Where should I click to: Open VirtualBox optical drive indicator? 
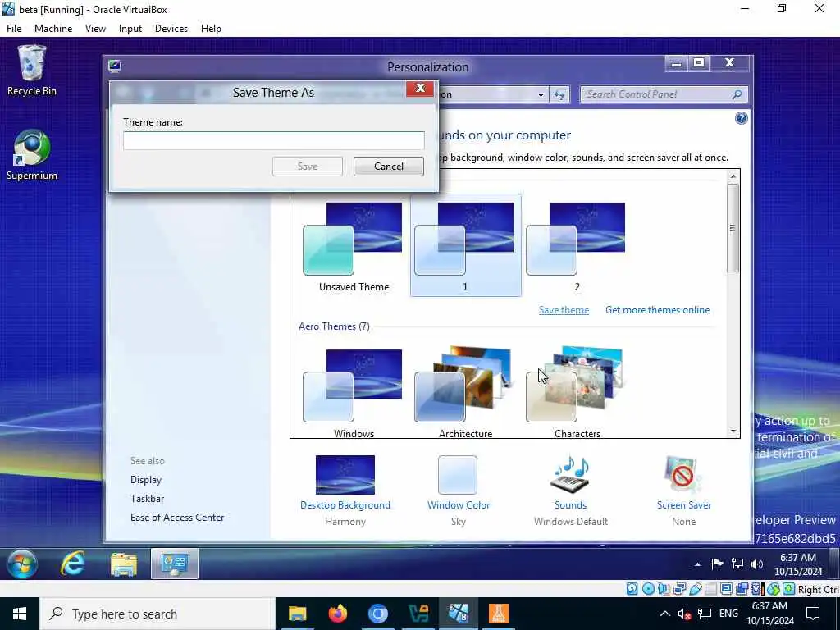pos(648,589)
